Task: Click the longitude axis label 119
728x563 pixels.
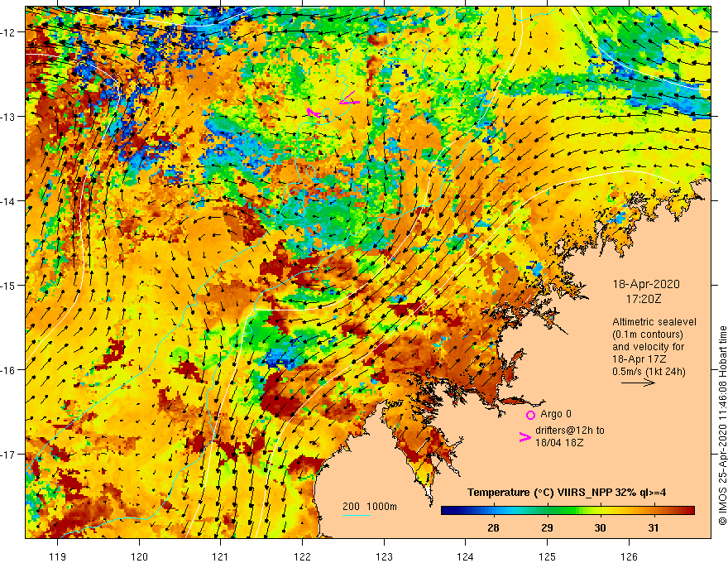Action: [58, 556]
